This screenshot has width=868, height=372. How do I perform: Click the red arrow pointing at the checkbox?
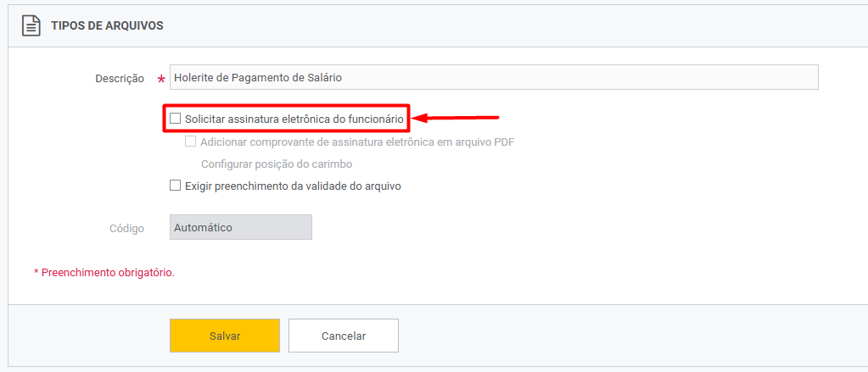(x=456, y=118)
